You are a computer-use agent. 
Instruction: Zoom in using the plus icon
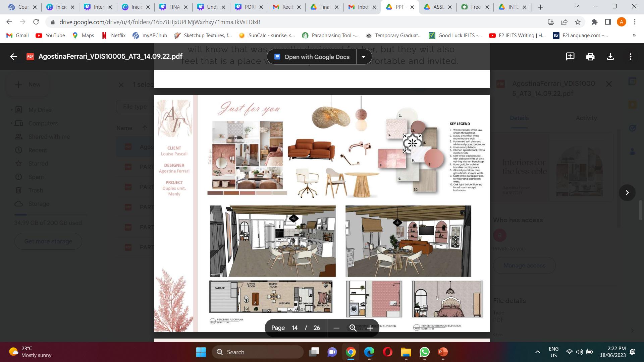click(370, 328)
